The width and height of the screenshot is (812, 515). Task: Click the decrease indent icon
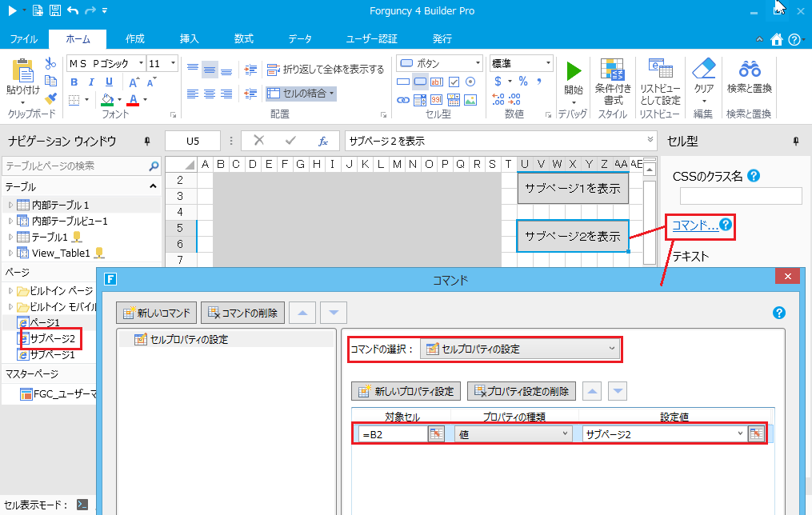(x=250, y=94)
